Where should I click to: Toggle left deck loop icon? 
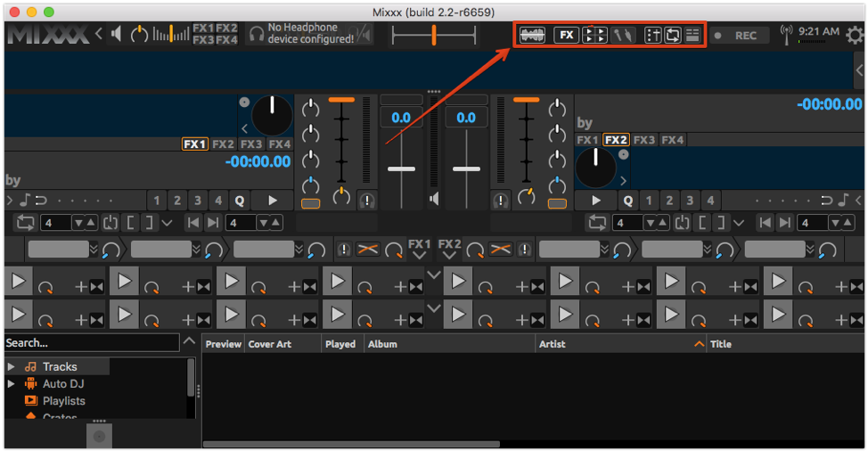coord(26,223)
